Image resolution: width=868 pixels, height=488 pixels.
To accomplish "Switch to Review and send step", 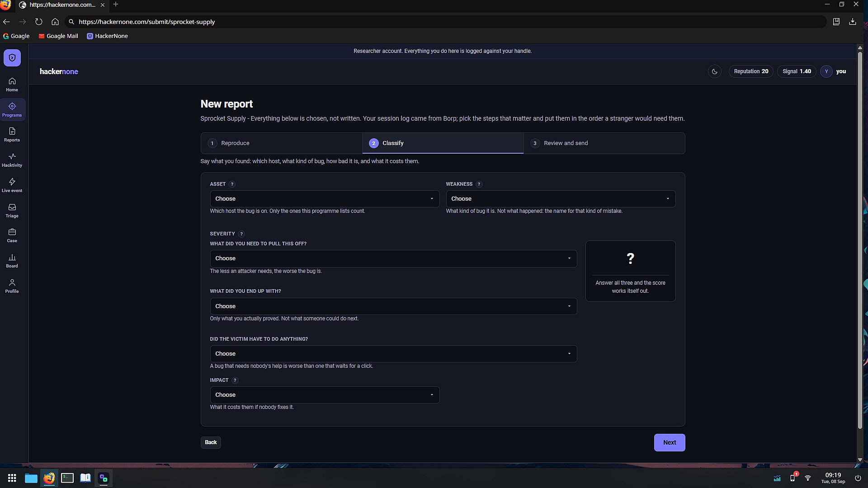I will point(604,143).
